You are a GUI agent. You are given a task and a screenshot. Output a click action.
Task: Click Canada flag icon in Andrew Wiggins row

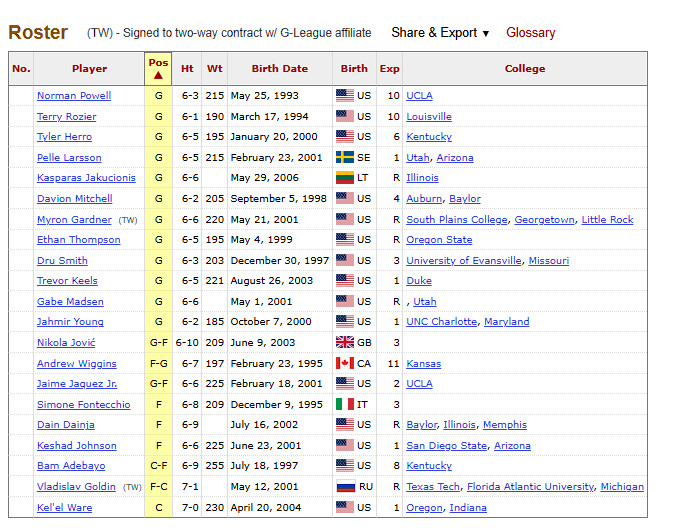pyautogui.click(x=345, y=363)
